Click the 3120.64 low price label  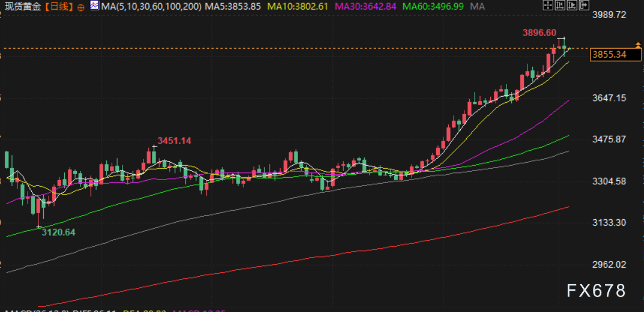click(58, 232)
